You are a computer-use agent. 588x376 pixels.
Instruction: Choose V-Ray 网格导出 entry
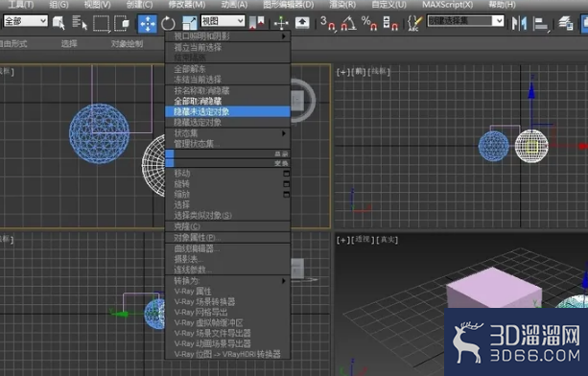[227, 313]
